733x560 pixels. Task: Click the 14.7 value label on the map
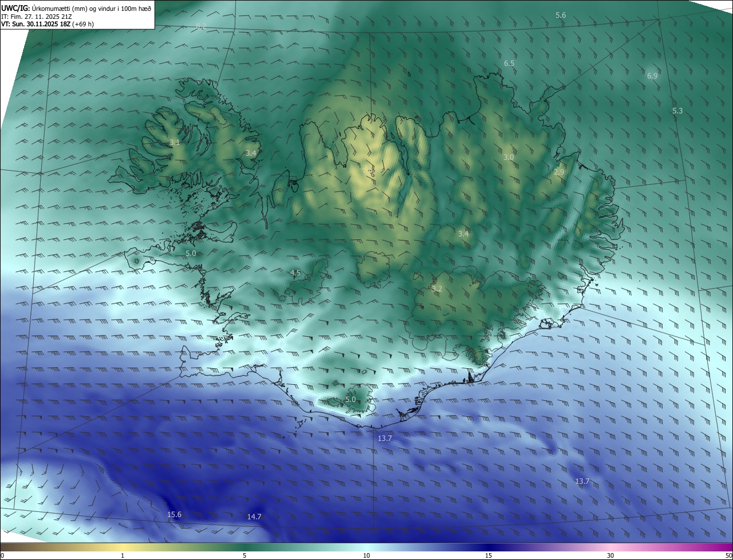[254, 516]
